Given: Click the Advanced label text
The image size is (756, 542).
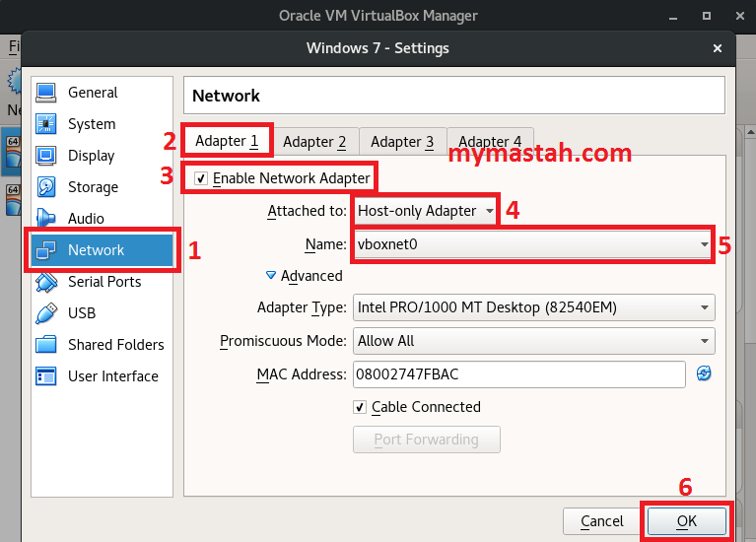Looking at the screenshot, I should coord(311,276).
